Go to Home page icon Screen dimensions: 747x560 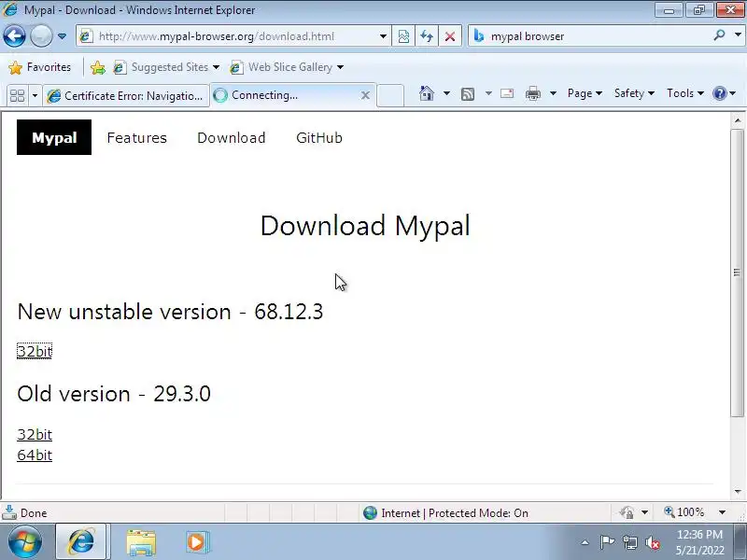[427, 93]
